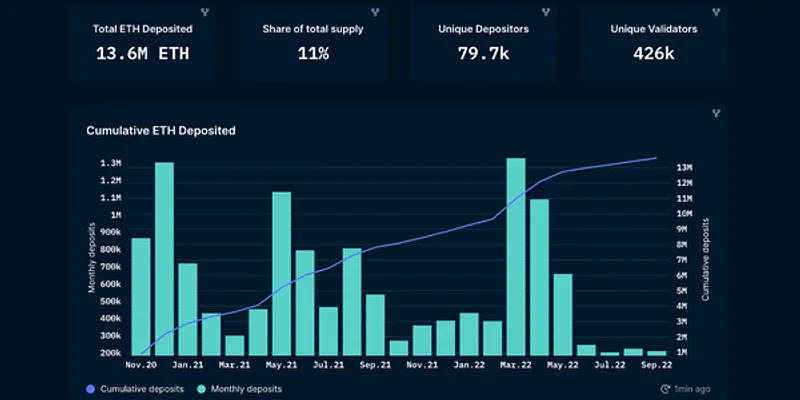Image resolution: width=800 pixels, height=400 pixels.
Task: Click the 11% share value
Action: point(313,53)
